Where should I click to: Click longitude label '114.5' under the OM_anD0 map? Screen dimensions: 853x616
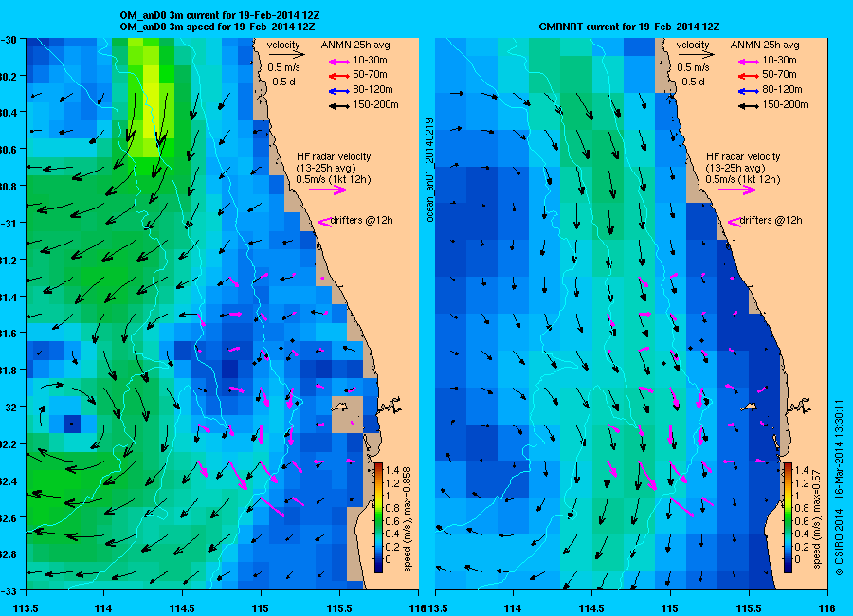[x=182, y=608]
